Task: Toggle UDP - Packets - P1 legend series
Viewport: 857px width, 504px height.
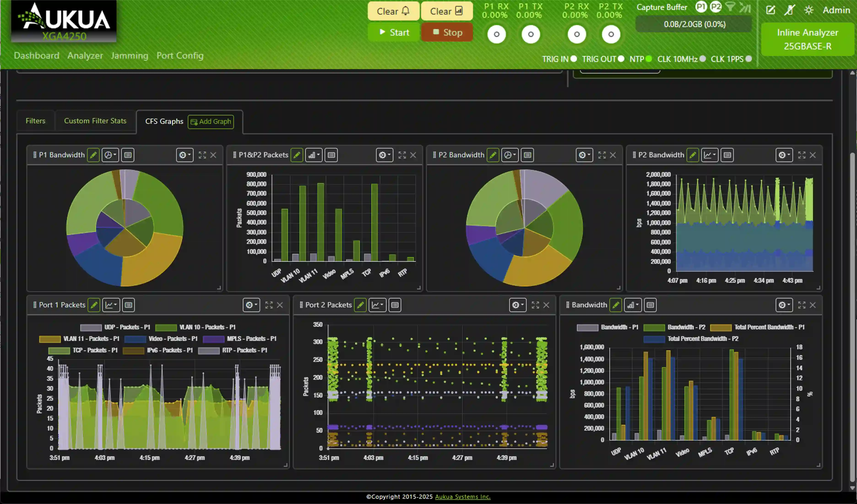Action: 115,327
